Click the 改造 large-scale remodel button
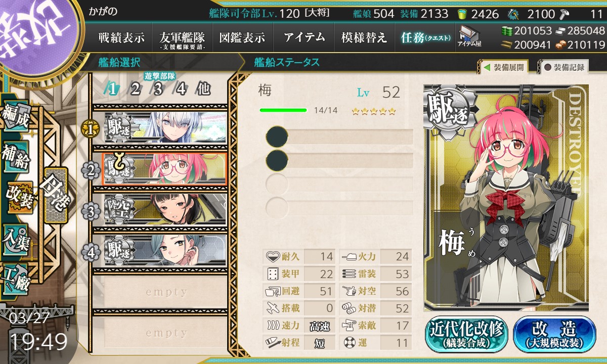The height and width of the screenshot is (364, 607). click(554, 334)
